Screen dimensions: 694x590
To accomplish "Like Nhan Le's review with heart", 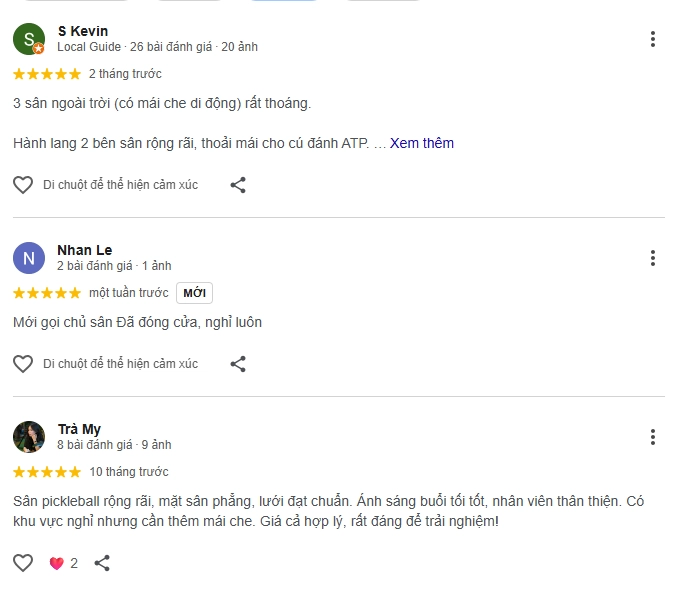I will click(23, 364).
